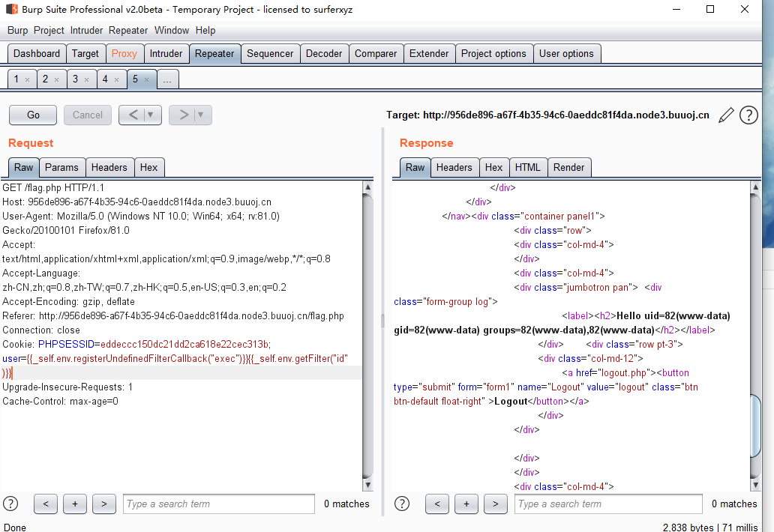
Task: Show response Headers view
Action: (x=454, y=168)
